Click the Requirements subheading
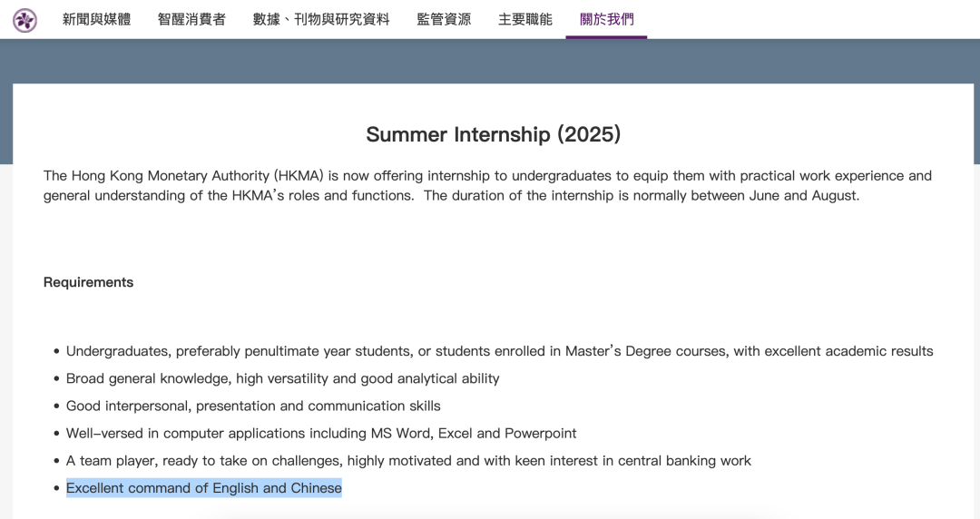Image resolution: width=980 pixels, height=519 pixels. click(88, 282)
